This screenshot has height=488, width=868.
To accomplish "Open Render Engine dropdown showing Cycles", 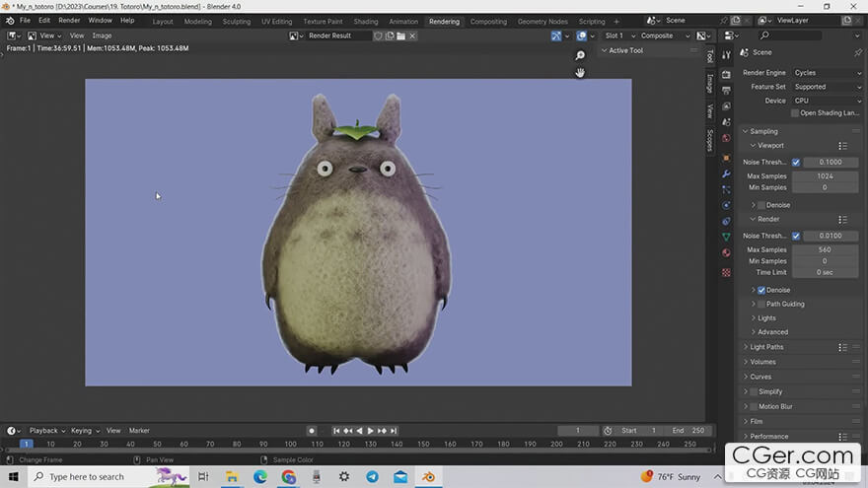I will click(827, 73).
